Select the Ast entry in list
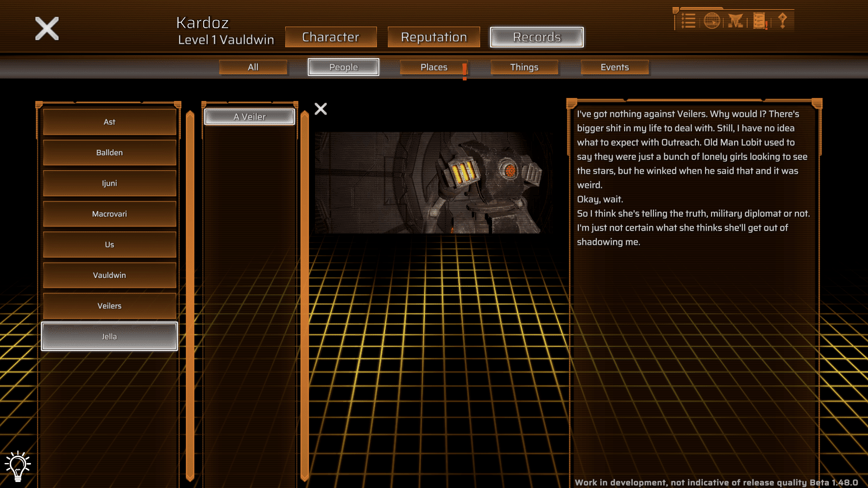 (x=110, y=122)
